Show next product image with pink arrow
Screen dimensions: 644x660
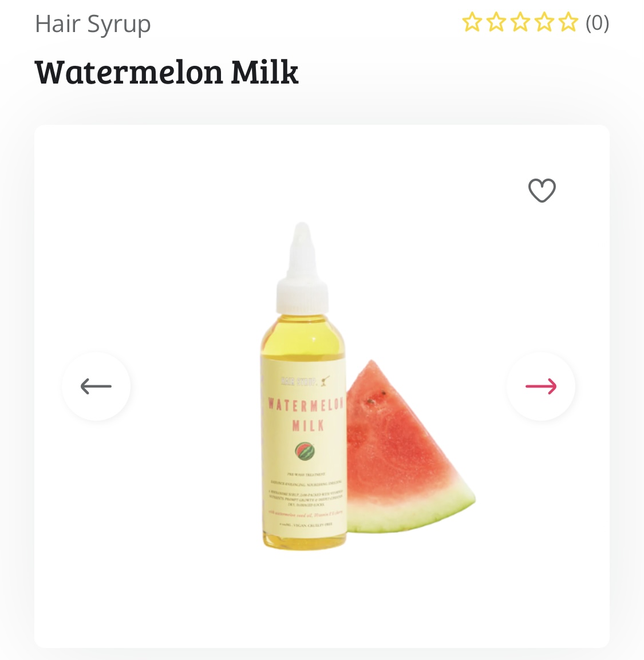coord(541,386)
